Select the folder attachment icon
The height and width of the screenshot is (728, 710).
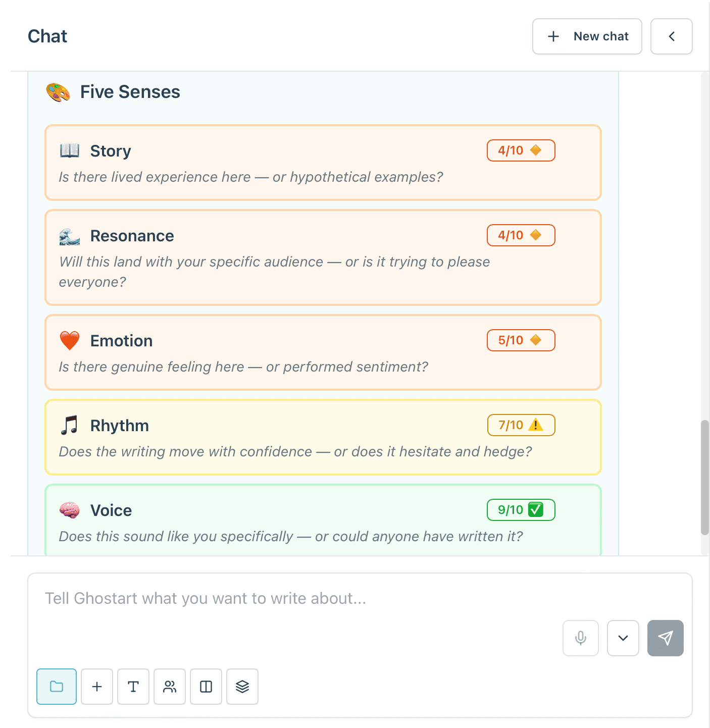(x=56, y=687)
